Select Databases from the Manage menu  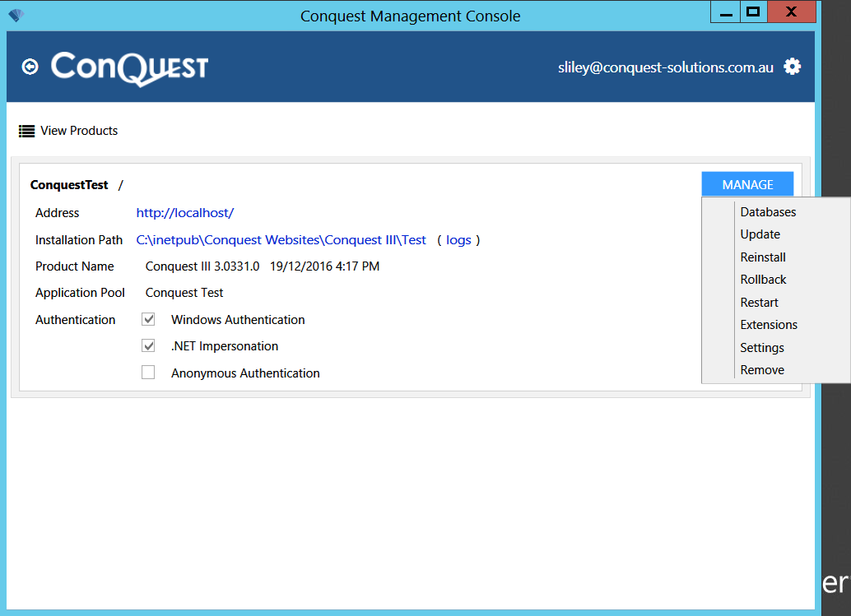768,212
